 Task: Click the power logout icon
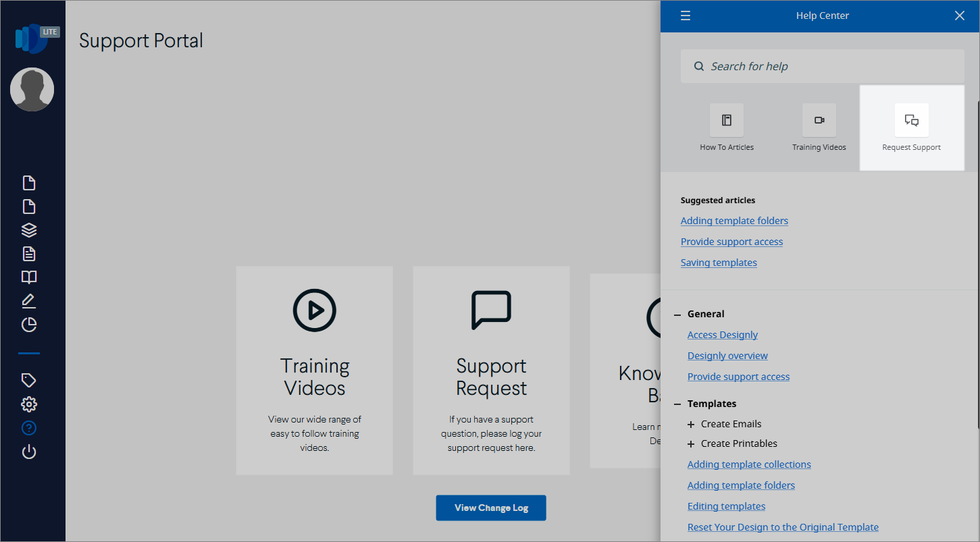[29, 452]
